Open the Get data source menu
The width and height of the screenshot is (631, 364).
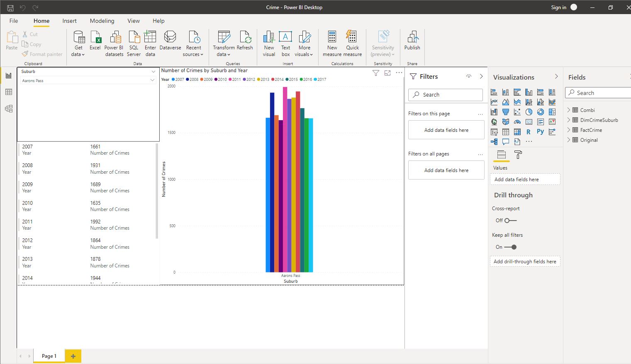[78, 44]
